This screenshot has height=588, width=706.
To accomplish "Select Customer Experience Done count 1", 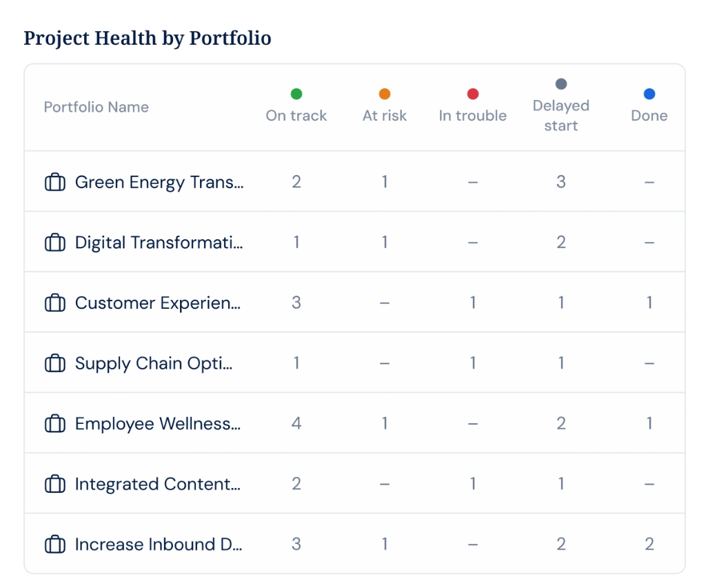I will coord(649,303).
